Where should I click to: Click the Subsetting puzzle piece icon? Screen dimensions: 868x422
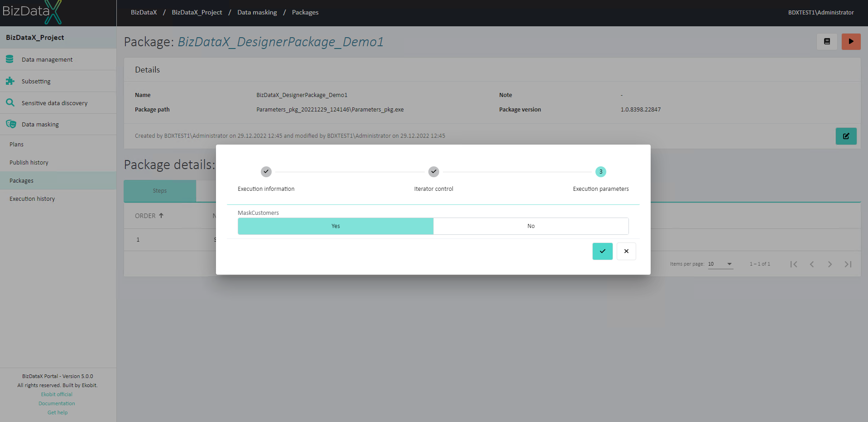point(10,81)
